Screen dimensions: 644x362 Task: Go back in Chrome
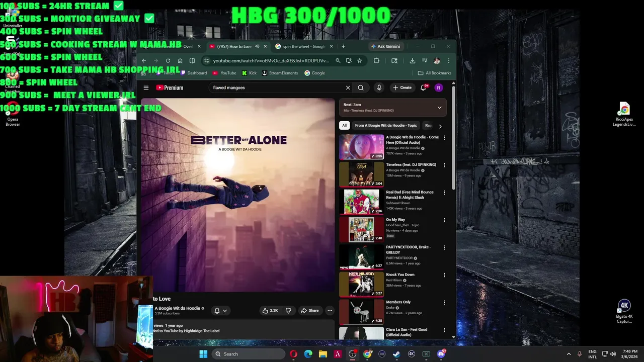144,60
